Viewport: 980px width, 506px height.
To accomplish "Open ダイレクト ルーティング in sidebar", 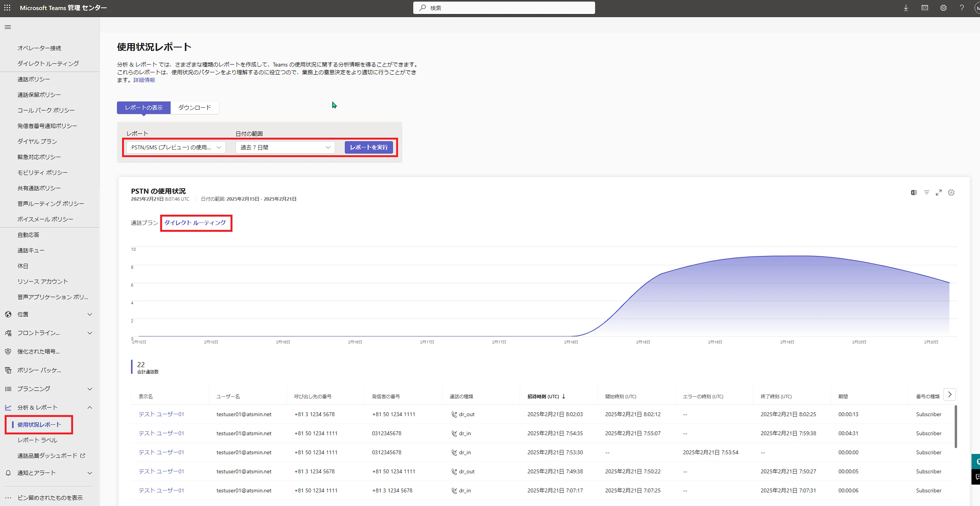I will (48, 64).
